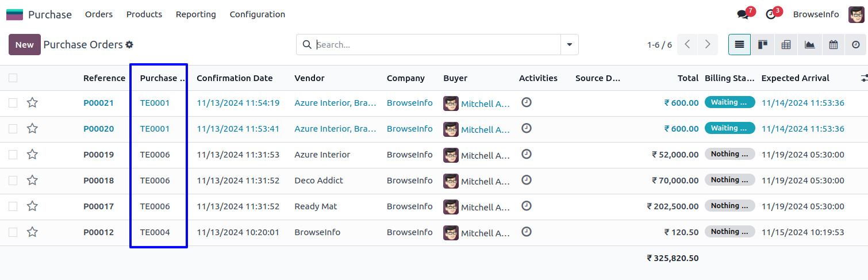The image size is (868, 280).
Task: Open purchase order P00017
Action: (x=98, y=206)
